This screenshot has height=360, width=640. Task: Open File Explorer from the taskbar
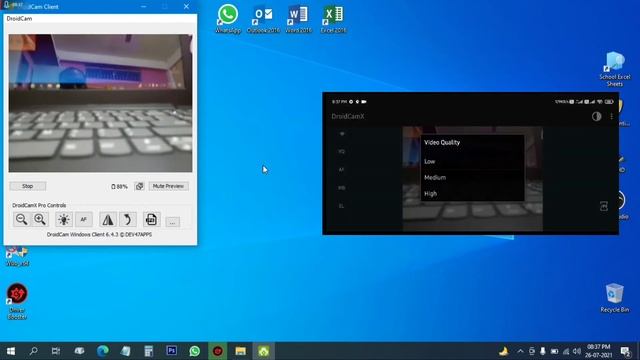(241, 351)
